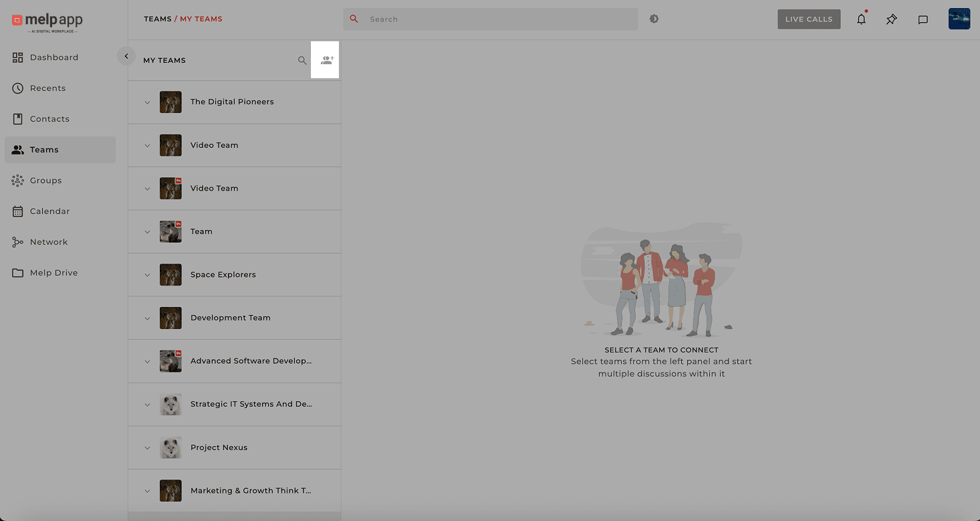Open pinned items via pin icon

891,19
